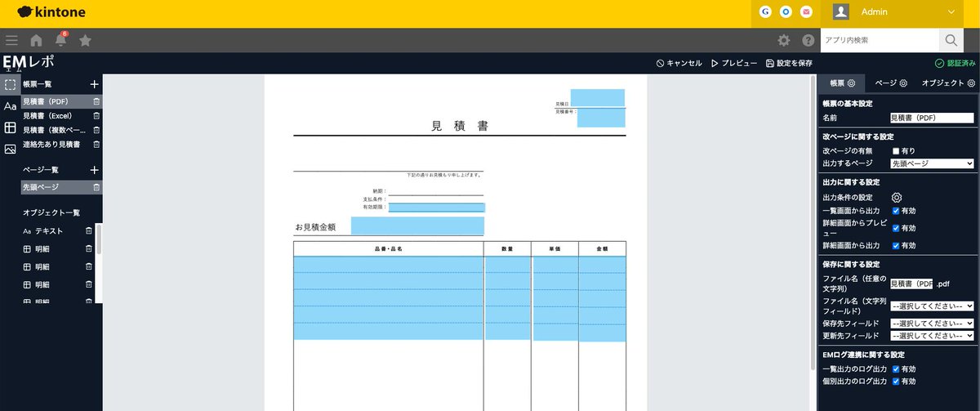Open the Google service icon

[x=765, y=12]
